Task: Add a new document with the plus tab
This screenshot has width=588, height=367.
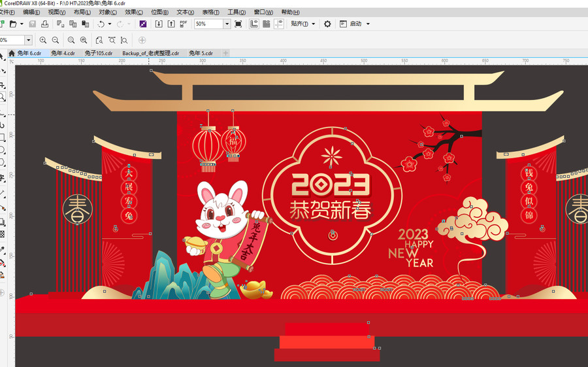Action: (226, 54)
